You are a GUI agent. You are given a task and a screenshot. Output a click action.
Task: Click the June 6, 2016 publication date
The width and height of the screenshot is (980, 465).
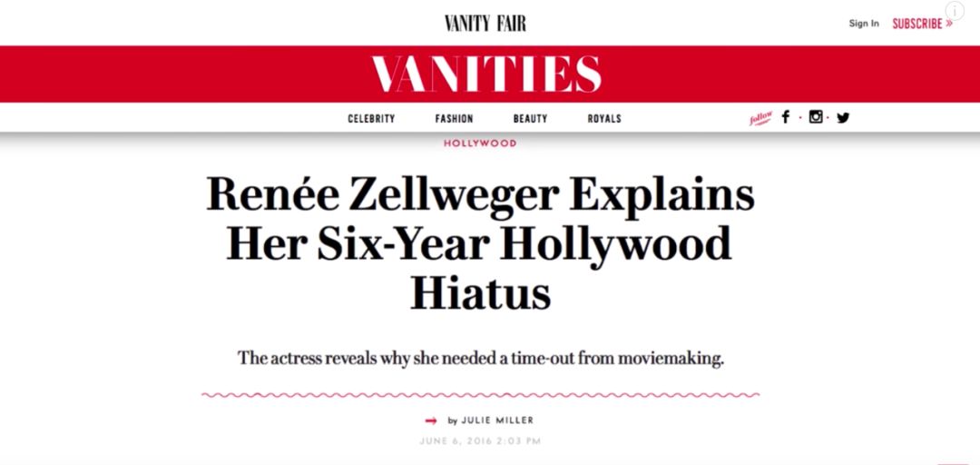(x=481, y=441)
